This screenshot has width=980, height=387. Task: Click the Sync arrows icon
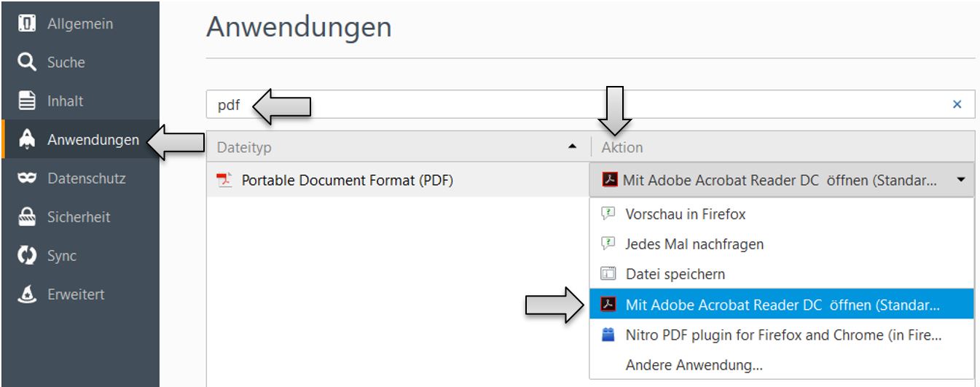click(x=27, y=256)
